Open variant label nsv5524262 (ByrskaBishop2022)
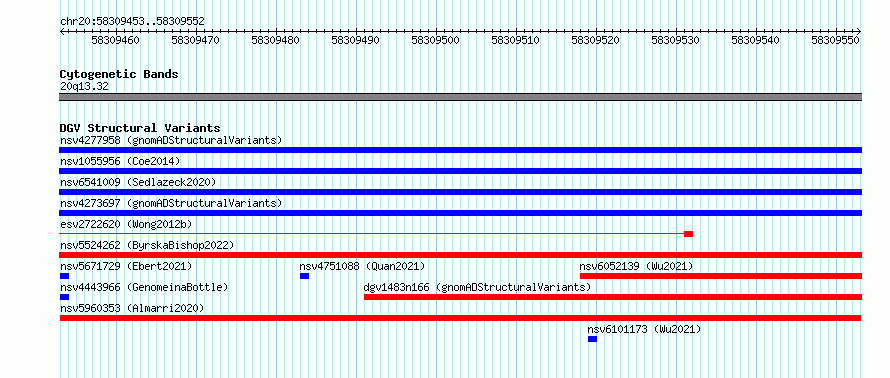Viewport: 890px width, 378px height. [x=147, y=245]
